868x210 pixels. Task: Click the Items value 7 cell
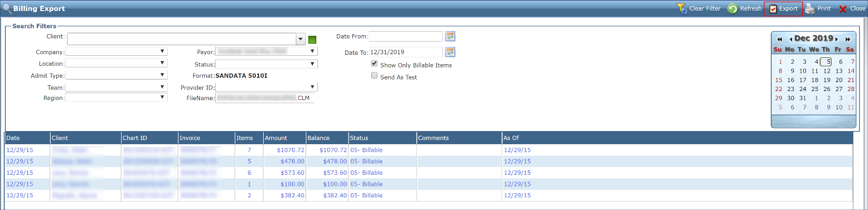249,150
